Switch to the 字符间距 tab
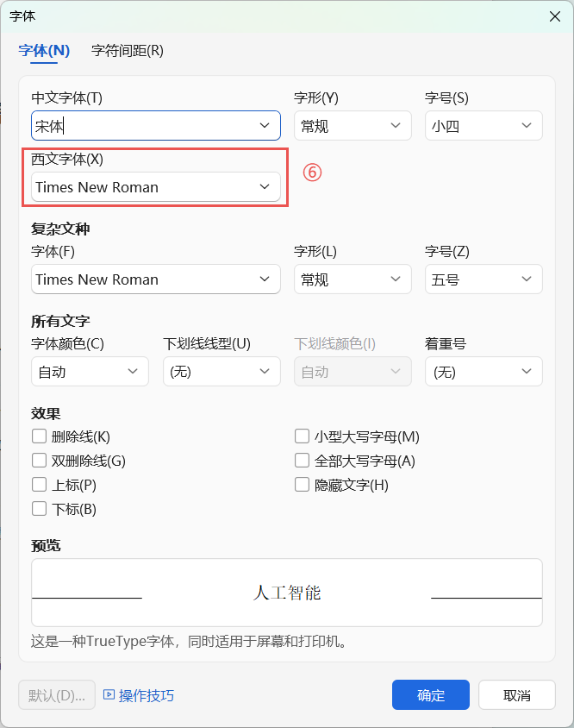The image size is (574, 728). click(x=128, y=50)
